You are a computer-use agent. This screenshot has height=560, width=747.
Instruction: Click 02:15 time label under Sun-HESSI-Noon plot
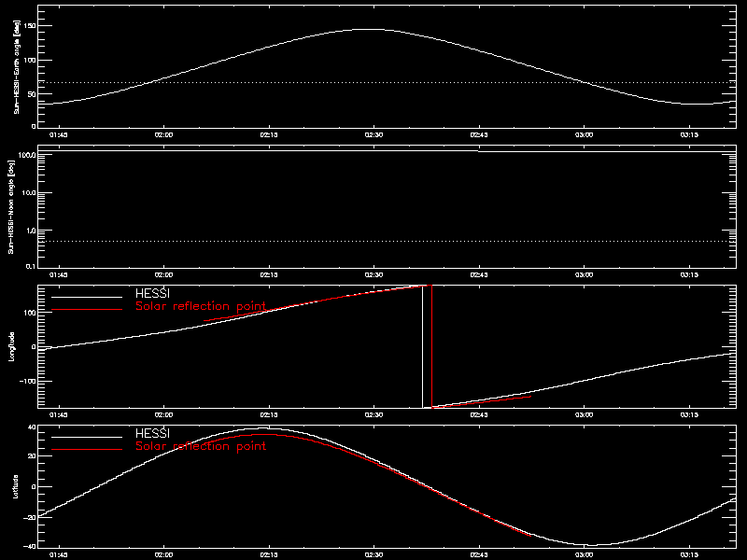269,274
